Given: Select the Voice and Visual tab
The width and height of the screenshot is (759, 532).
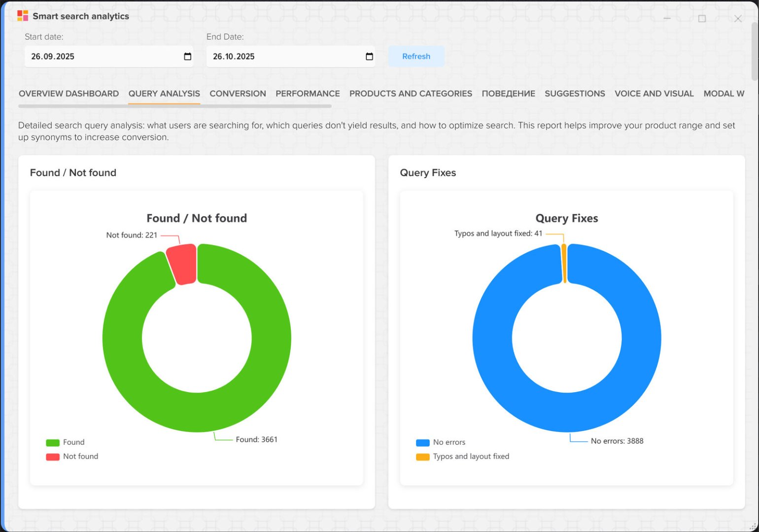Looking at the screenshot, I should tap(654, 94).
